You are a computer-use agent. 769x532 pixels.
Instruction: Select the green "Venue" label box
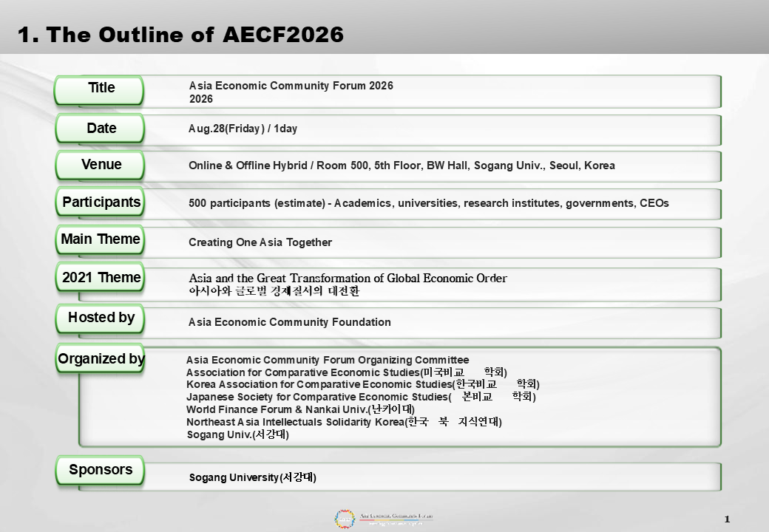point(100,165)
